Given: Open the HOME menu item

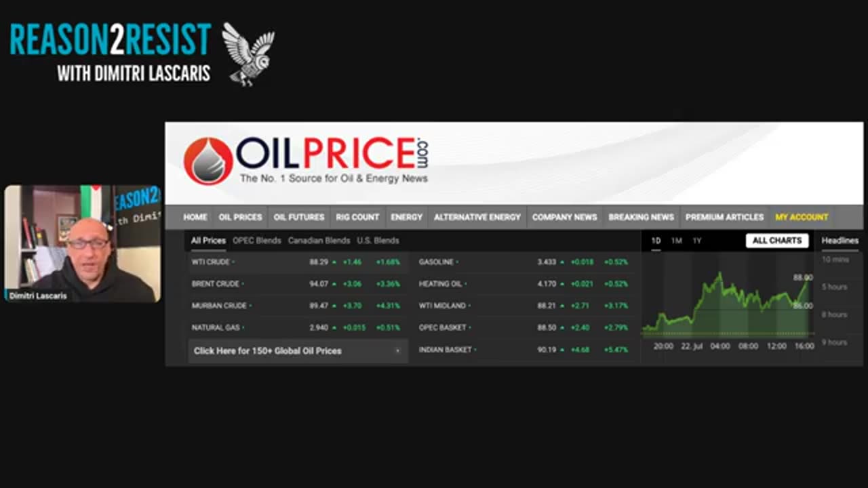Looking at the screenshot, I should 195,217.
